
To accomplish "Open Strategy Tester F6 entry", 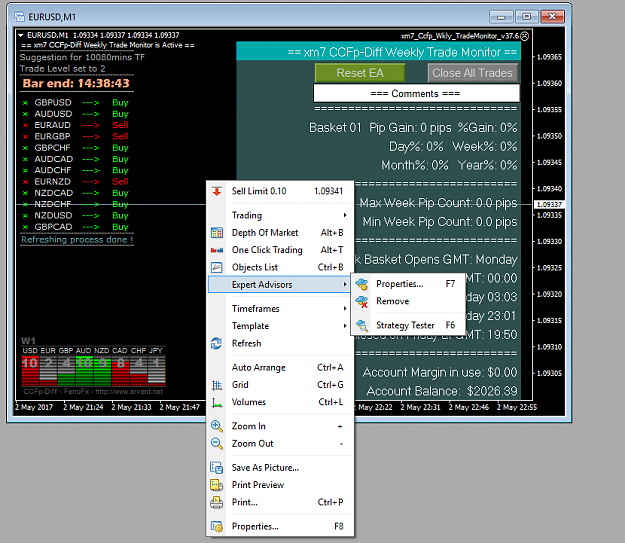I will point(408,325).
